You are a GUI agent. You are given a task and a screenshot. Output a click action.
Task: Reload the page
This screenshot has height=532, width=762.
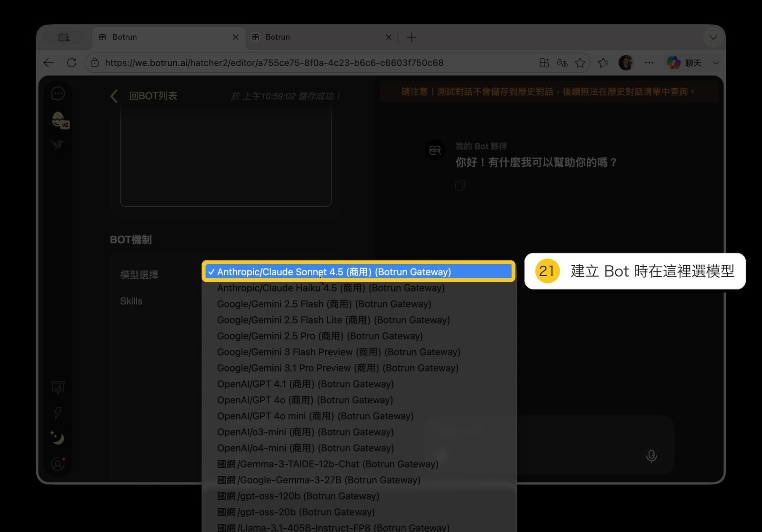(71, 63)
